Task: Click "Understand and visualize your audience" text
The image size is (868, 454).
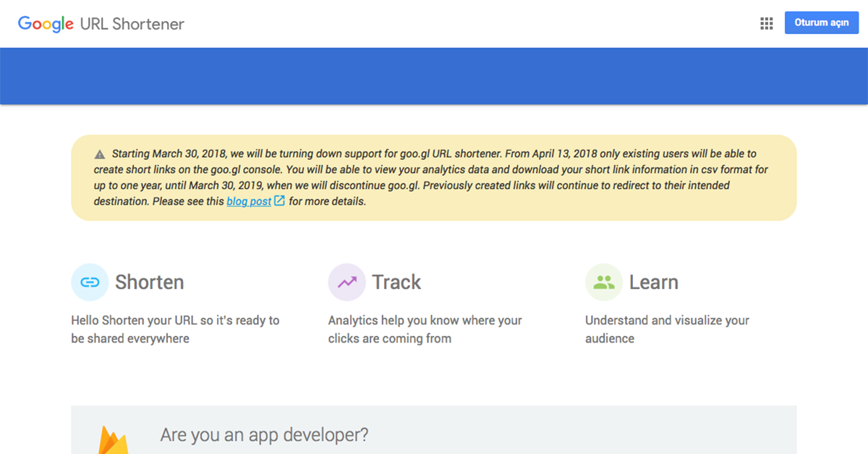Action: click(x=667, y=329)
